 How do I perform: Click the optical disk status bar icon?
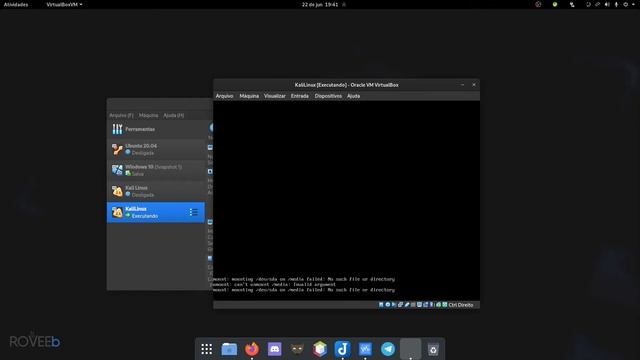(x=388, y=304)
